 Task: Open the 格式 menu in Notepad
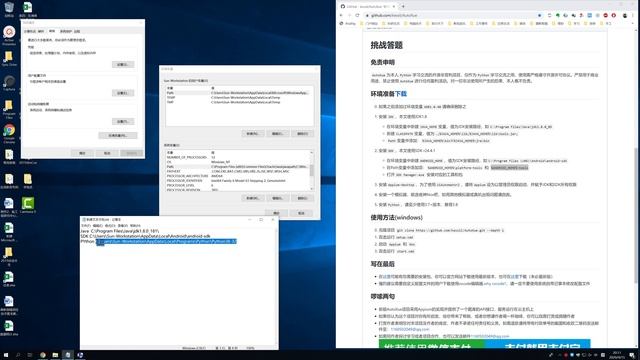pos(110,226)
